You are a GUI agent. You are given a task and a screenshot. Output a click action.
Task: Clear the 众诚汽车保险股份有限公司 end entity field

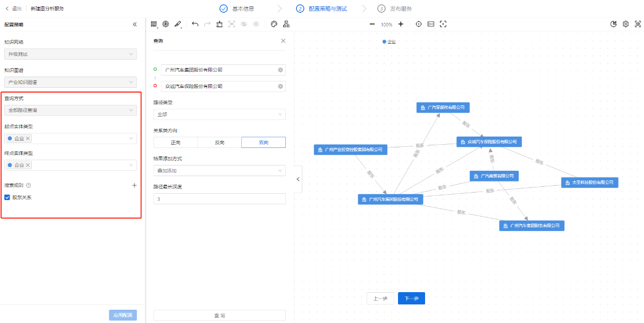tap(280, 86)
